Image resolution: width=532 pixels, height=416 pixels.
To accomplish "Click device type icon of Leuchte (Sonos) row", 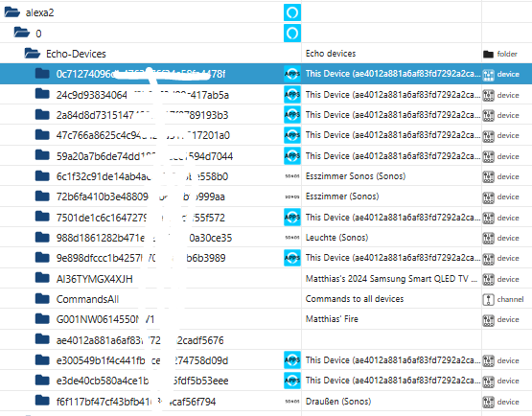I will pyautogui.click(x=488, y=239).
